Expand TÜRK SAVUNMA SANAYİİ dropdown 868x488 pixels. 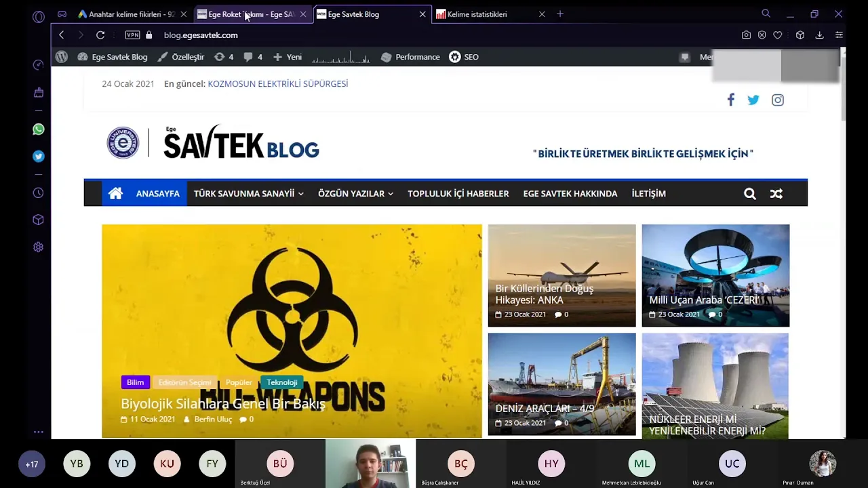[x=248, y=194]
